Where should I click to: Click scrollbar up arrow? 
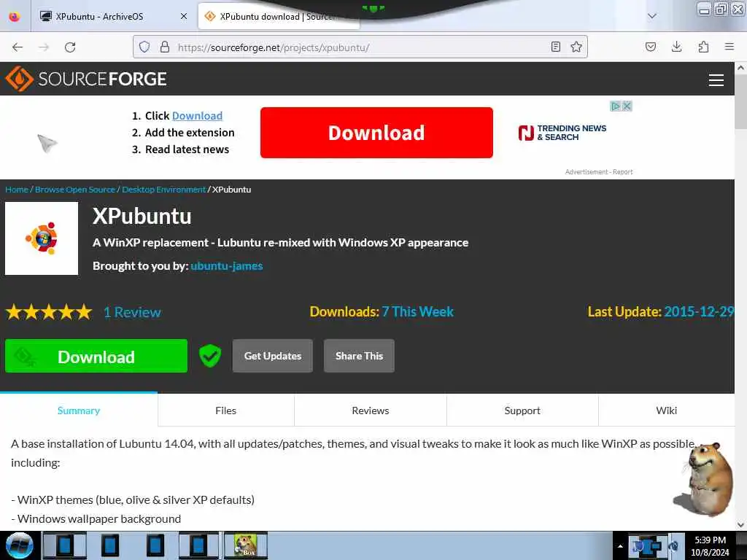coord(741,68)
